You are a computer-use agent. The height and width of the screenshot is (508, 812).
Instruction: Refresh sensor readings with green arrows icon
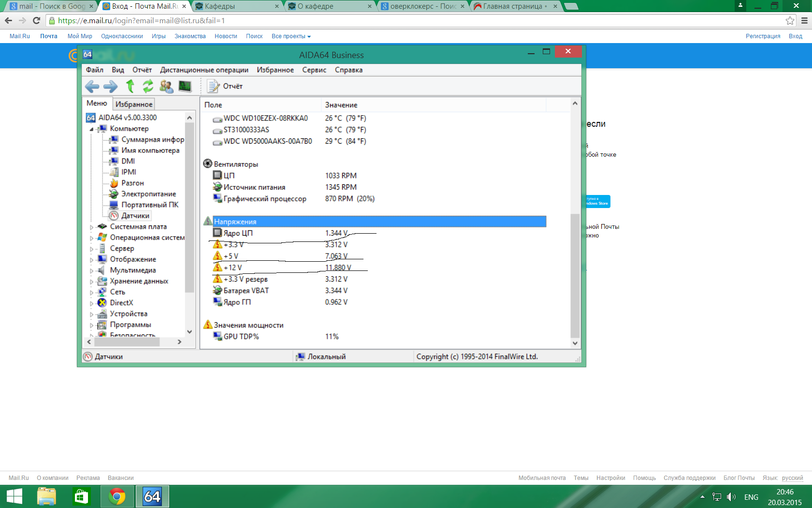click(148, 86)
